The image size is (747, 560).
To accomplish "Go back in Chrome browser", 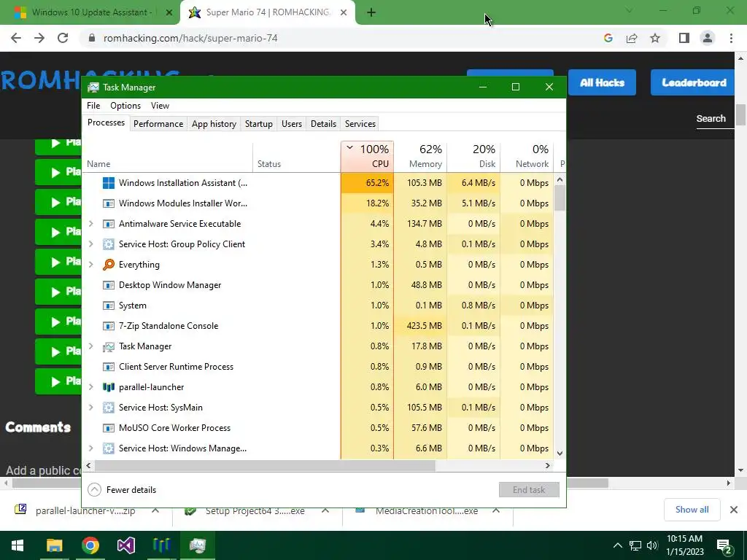I will click(16, 38).
